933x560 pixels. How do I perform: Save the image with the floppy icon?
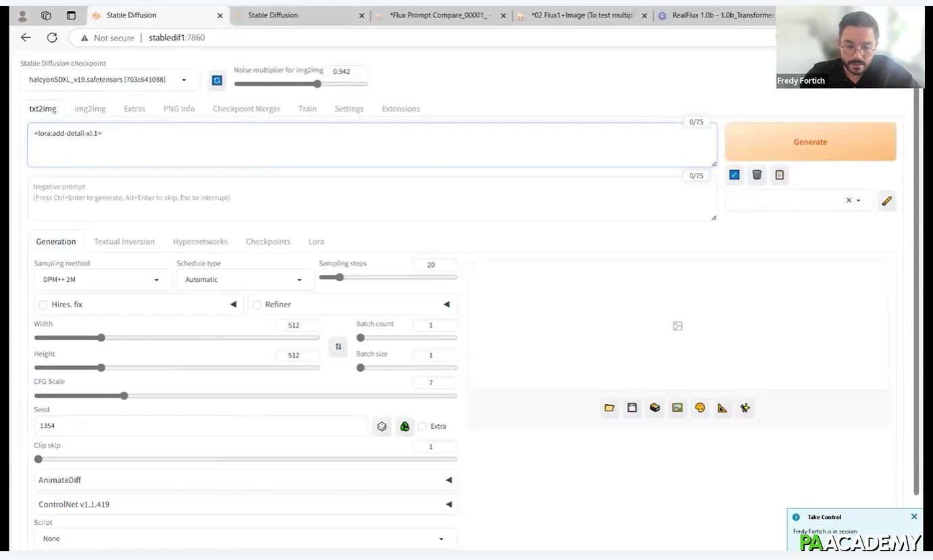point(632,408)
